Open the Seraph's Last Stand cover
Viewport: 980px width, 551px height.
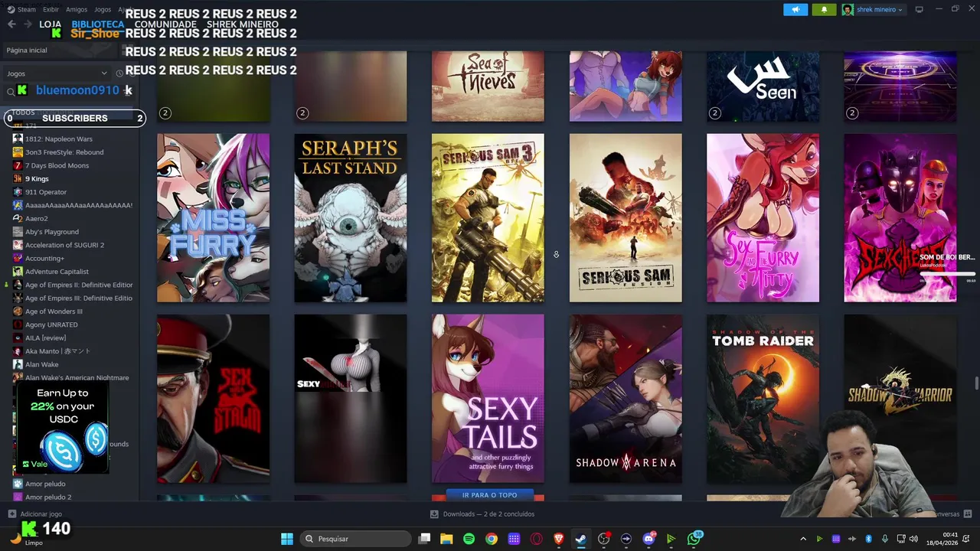point(351,218)
